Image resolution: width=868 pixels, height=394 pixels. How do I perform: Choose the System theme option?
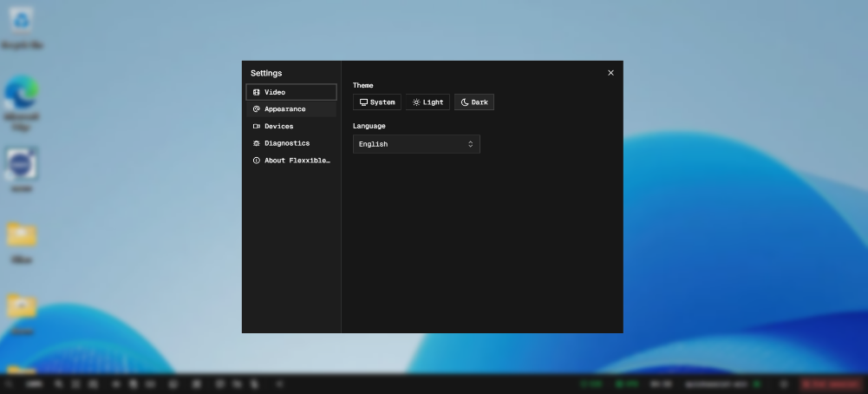click(x=377, y=102)
